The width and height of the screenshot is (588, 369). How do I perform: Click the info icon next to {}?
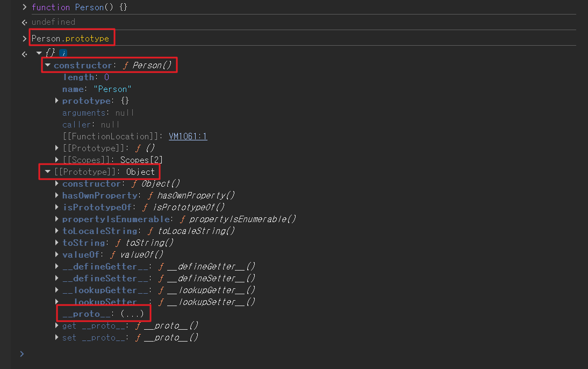[x=63, y=53]
